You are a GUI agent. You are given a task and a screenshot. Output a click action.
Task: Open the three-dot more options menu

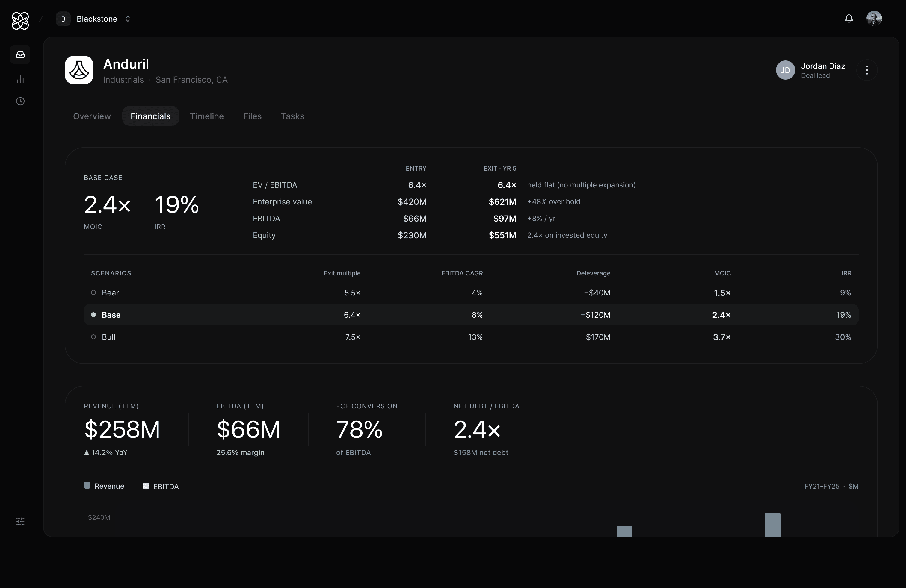[x=867, y=70]
